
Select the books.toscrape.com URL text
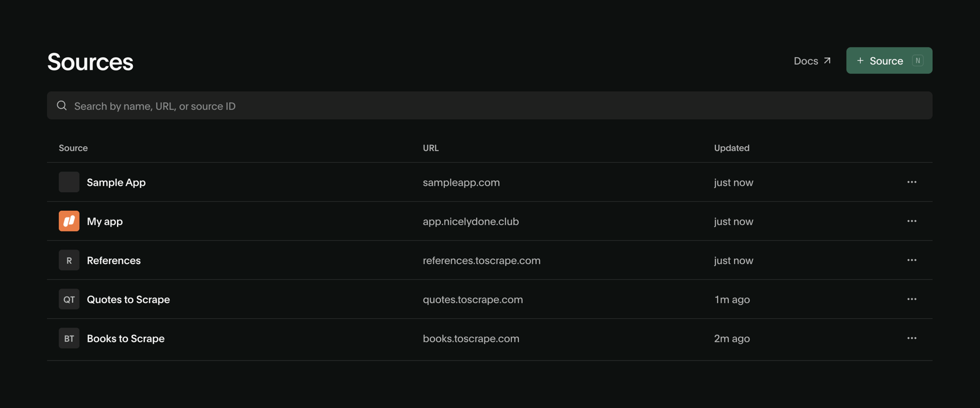click(471, 338)
